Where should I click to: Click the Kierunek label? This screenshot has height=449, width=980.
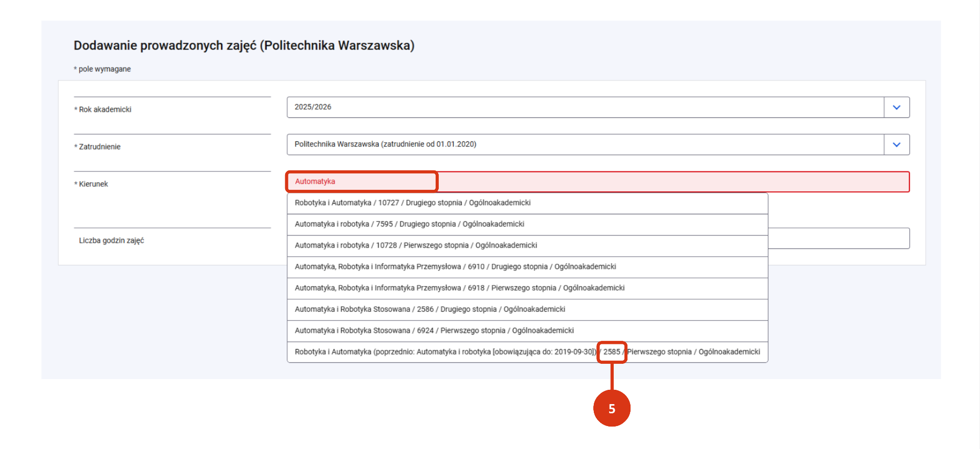[x=93, y=184]
